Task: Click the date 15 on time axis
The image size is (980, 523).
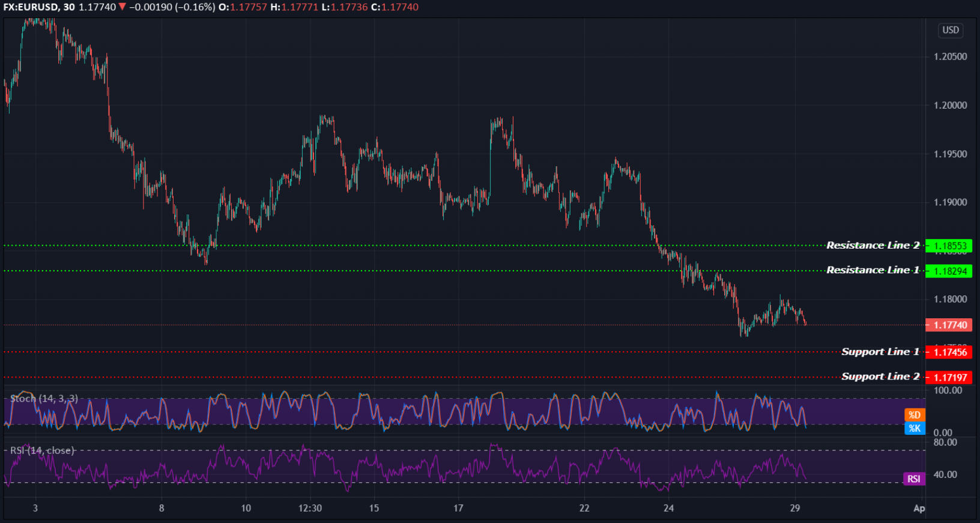Action: pyautogui.click(x=374, y=508)
